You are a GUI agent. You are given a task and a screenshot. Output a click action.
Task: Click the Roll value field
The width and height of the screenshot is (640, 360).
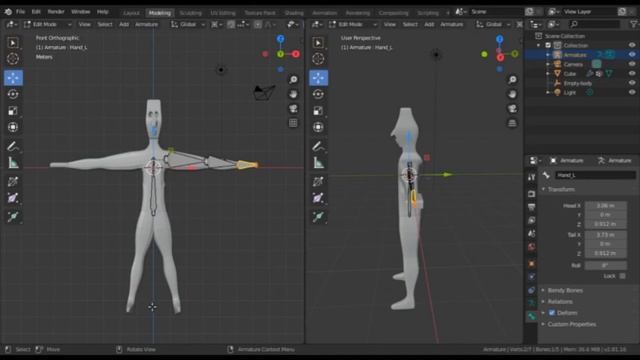606,265
